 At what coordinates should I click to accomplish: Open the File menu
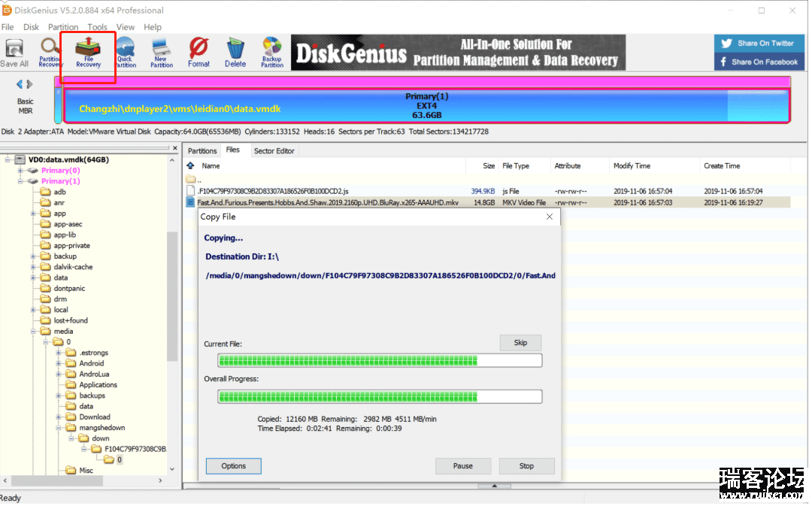pyautogui.click(x=8, y=27)
